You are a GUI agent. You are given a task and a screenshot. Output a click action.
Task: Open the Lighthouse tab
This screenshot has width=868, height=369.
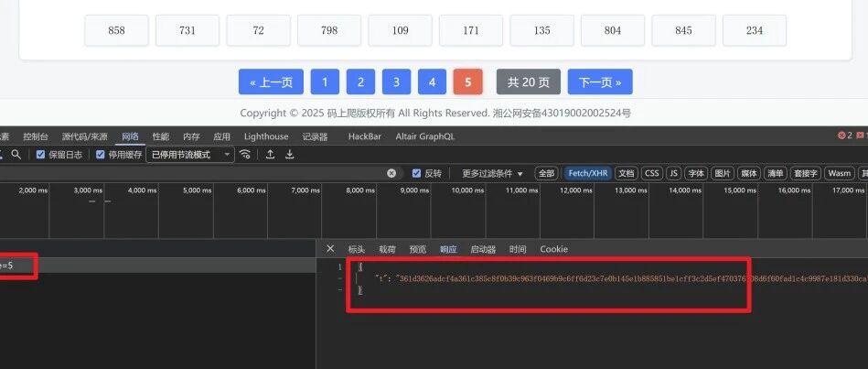[266, 136]
